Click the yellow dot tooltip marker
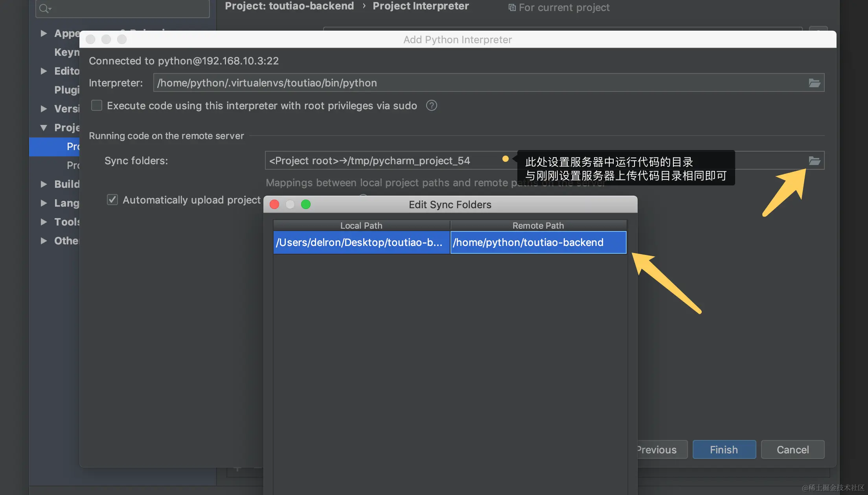Viewport: 868px width, 495px height. click(x=506, y=159)
